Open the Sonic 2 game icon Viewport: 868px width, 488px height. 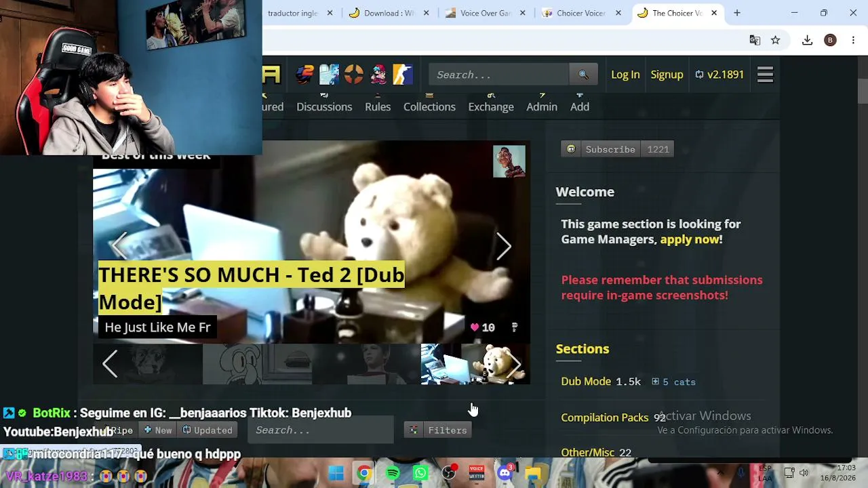(304, 75)
